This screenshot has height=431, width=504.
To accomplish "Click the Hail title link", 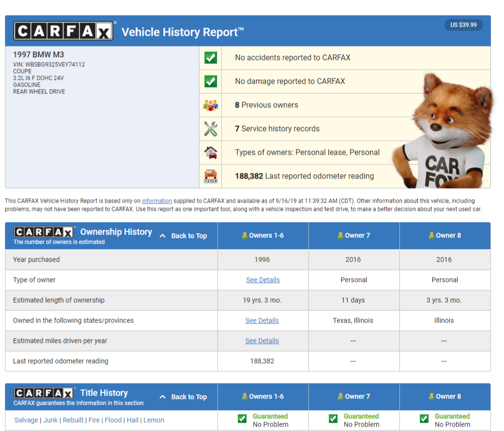I will (133, 420).
